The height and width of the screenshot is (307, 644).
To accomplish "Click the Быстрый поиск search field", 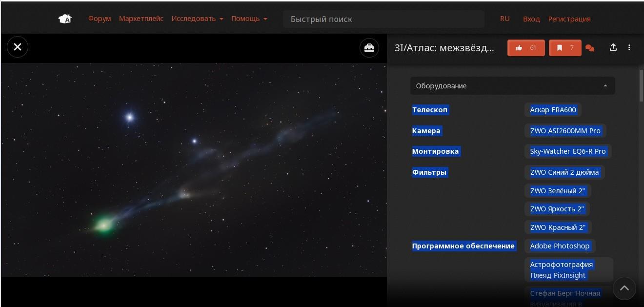I will point(383,19).
